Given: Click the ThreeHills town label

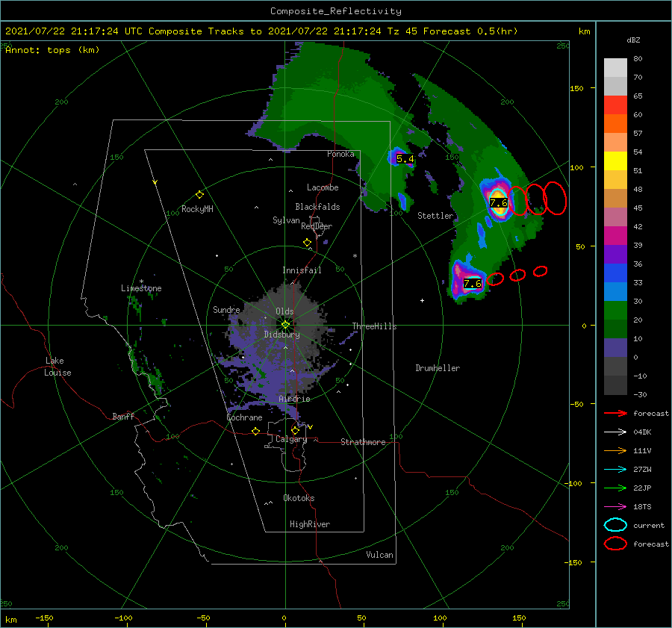Looking at the screenshot, I should (x=374, y=326).
